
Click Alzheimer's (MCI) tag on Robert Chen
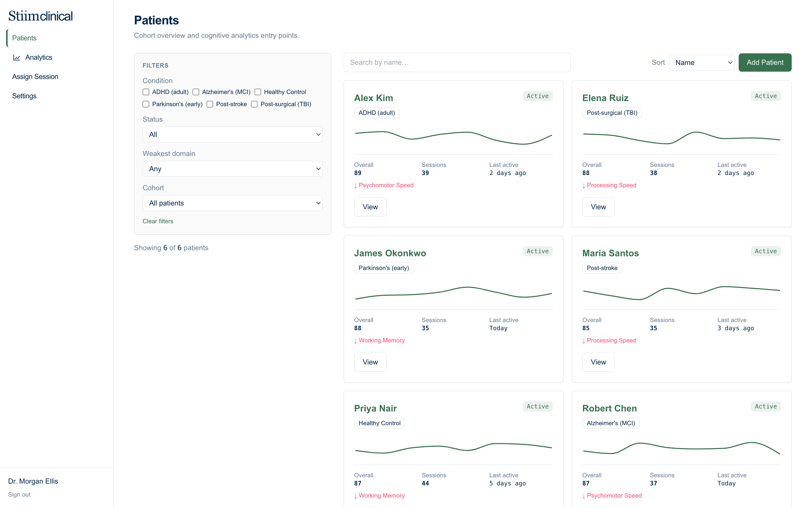pos(611,423)
